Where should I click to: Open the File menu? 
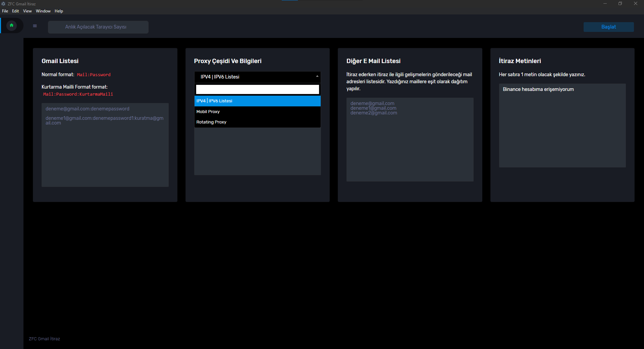pos(5,11)
